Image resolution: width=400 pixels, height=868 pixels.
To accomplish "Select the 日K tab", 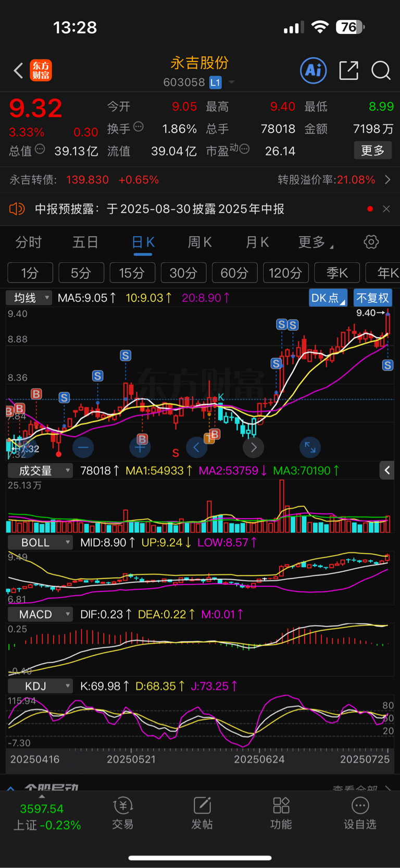I will [x=143, y=242].
